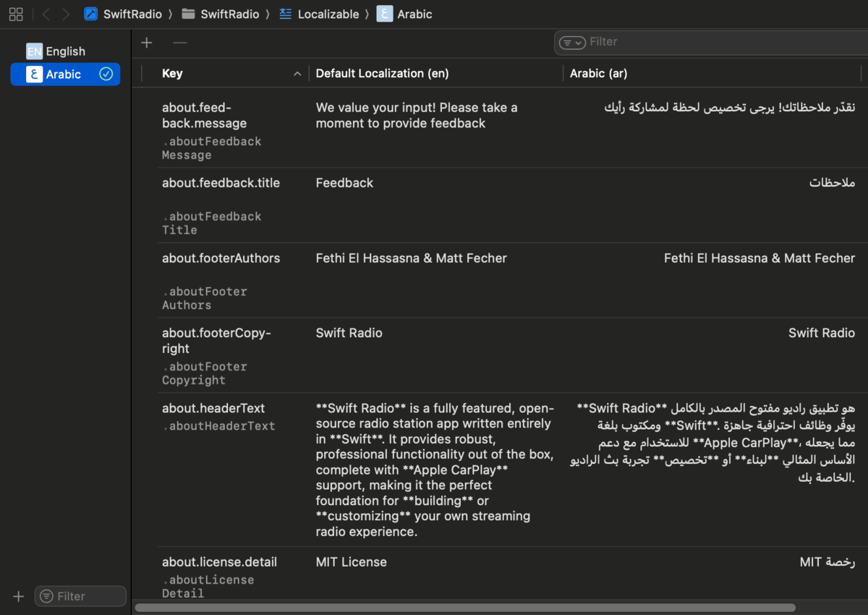The width and height of the screenshot is (868, 615).
Task: Select SwiftRadio project in breadcrumb
Action: point(132,14)
